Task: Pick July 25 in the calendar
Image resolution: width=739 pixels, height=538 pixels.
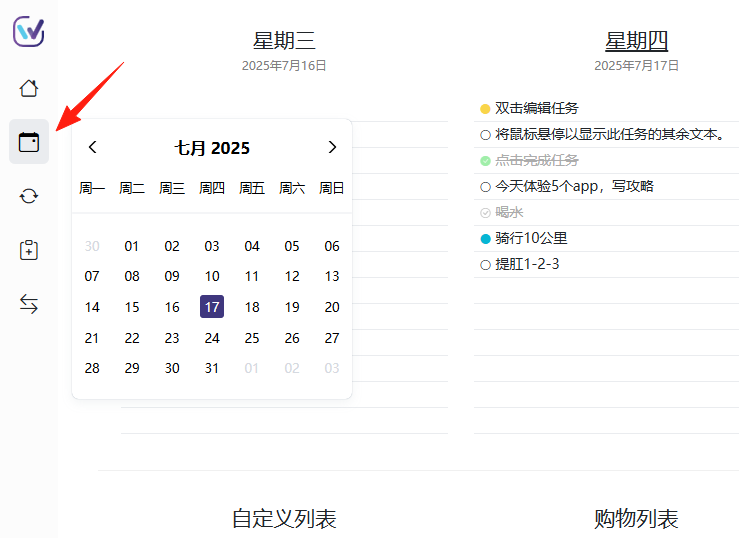Action: [252, 338]
